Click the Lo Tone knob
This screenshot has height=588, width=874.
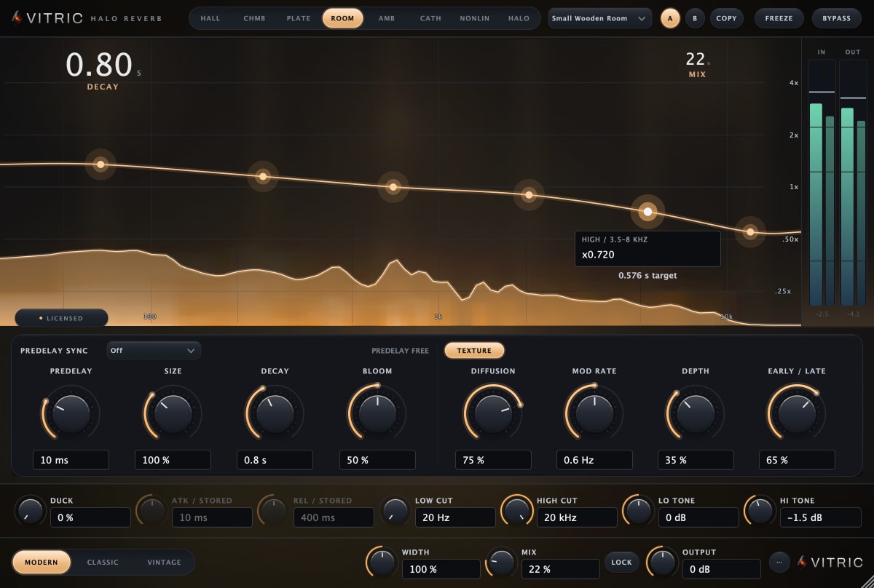click(639, 511)
